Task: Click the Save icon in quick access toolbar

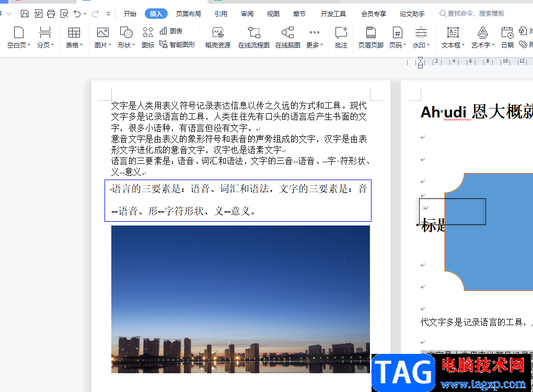Action: point(25,14)
